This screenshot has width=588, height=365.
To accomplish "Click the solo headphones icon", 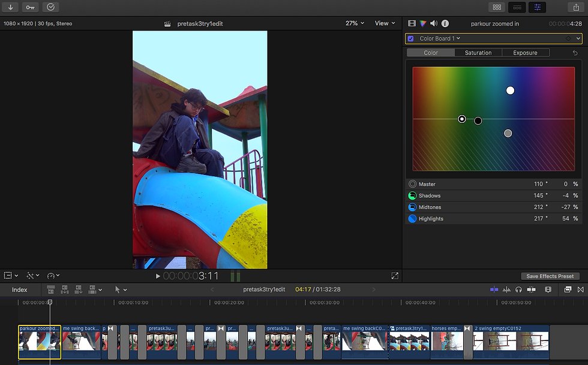I will click(x=518, y=289).
